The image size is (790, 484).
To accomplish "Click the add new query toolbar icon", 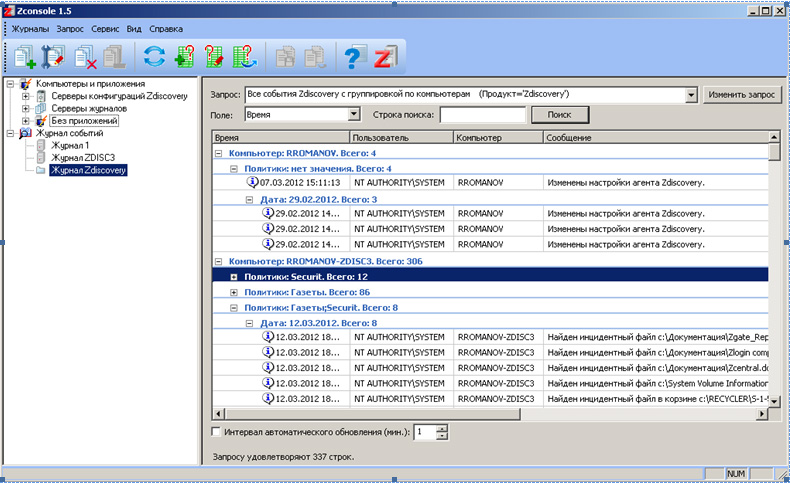I will point(183,57).
